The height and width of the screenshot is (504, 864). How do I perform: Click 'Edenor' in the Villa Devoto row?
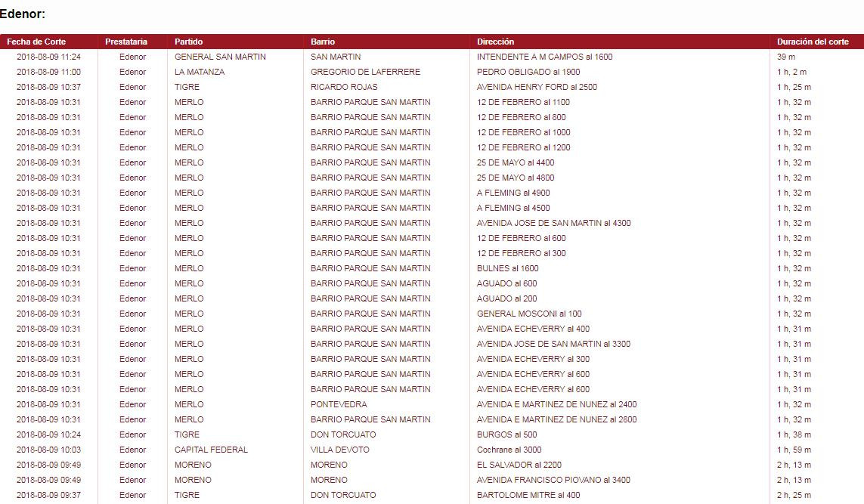[x=133, y=450]
